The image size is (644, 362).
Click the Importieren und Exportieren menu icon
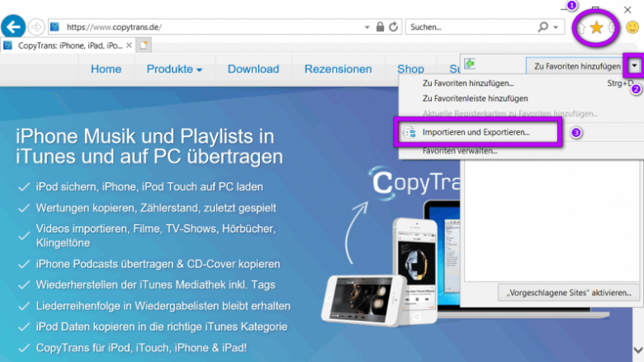(410, 133)
